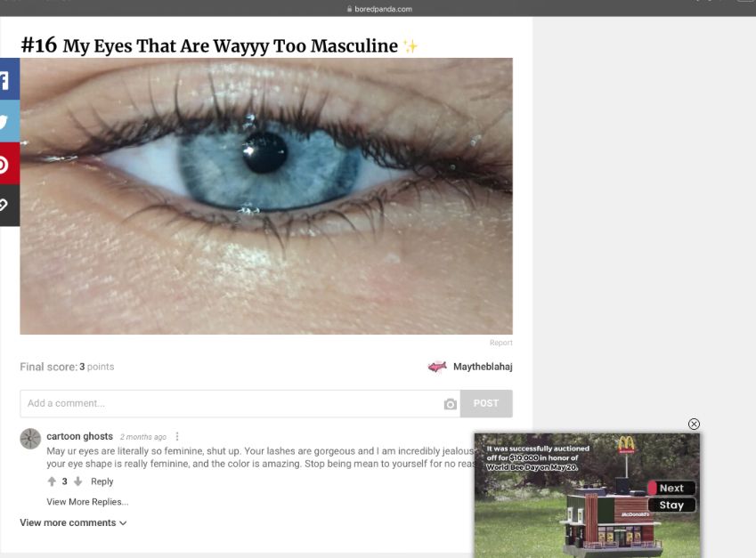Screen dimensions: 756x558
Task: Open Maytheblahaj pink shark avatar
Action: pyautogui.click(x=437, y=368)
